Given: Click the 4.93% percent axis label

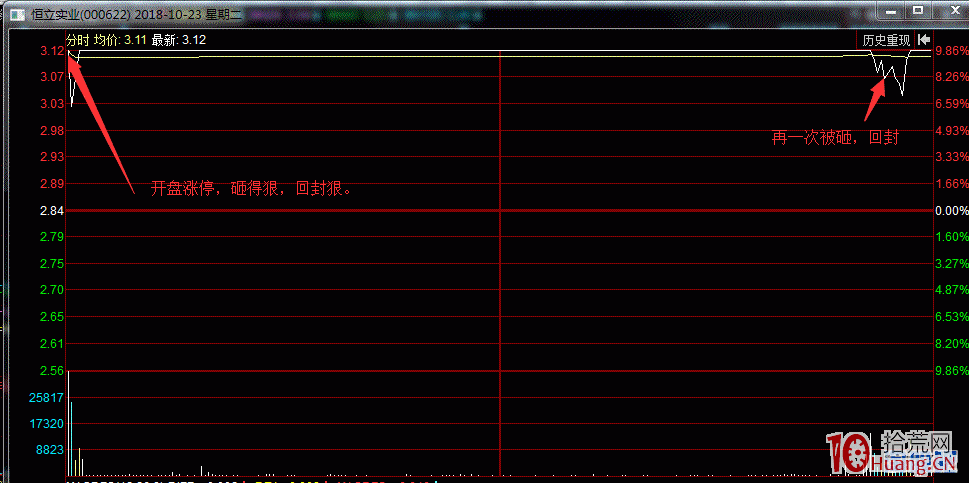Looking at the screenshot, I should pyautogui.click(x=952, y=130).
